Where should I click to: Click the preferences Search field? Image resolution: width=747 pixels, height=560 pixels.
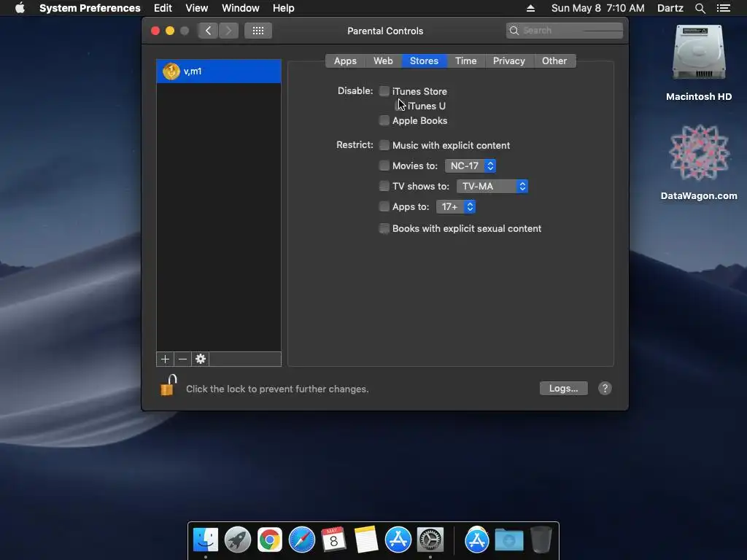click(565, 31)
